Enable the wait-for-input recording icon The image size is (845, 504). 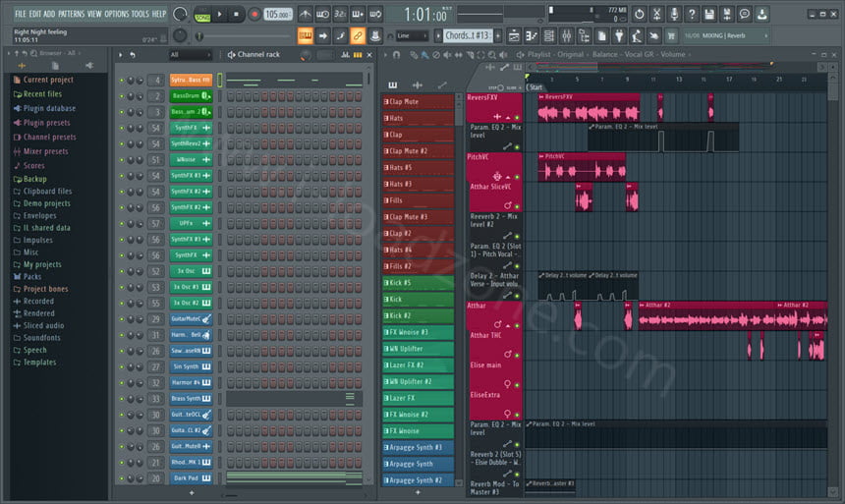point(322,15)
